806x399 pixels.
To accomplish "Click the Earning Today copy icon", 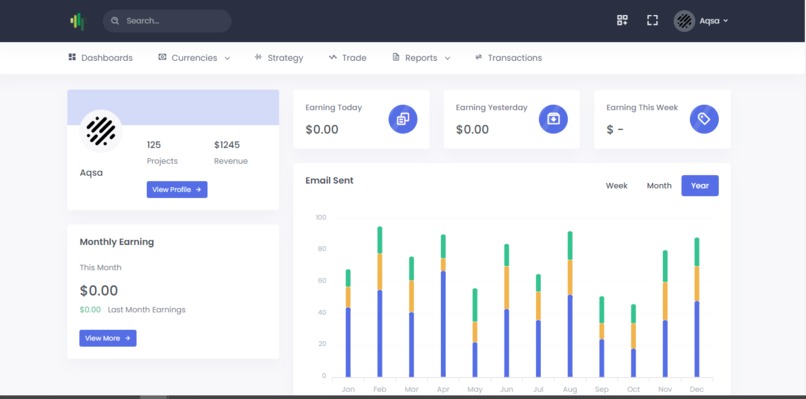I will point(402,119).
